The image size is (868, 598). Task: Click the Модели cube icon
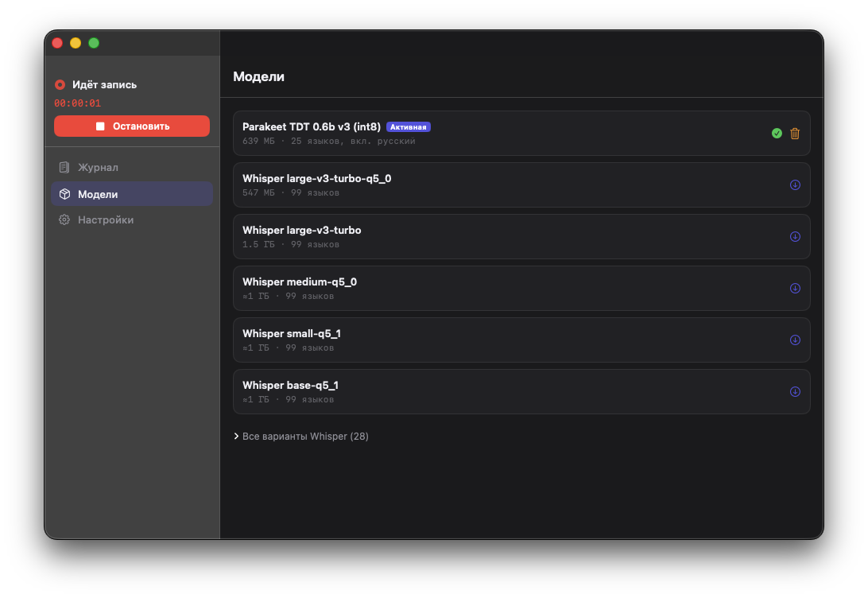tap(64, 194)
